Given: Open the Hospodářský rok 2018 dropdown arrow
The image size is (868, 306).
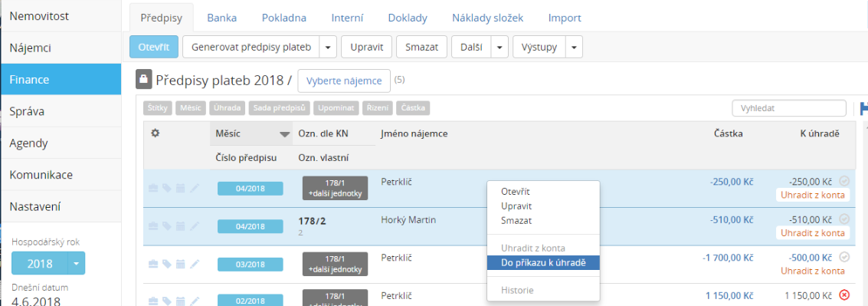Looking at the screenshot, I should [x=77, y=263].
